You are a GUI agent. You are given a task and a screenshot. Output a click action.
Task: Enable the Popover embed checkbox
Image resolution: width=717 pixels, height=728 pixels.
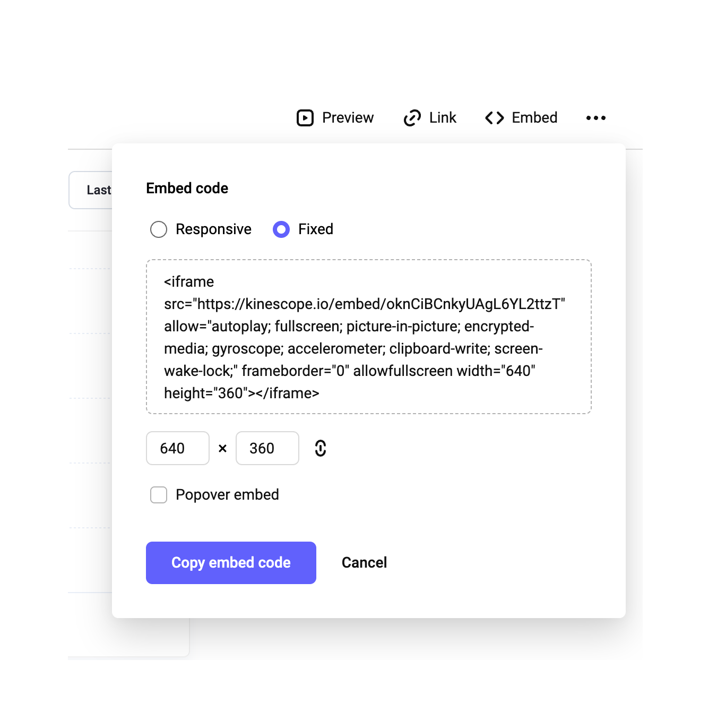pyautogui.click(x=159, y=495)
